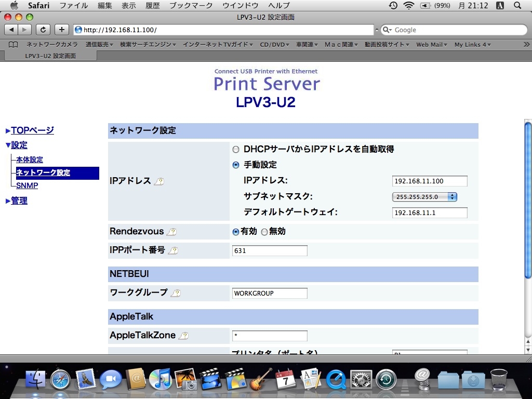This screenshot has width=532, height=399.
Task: Open help icon next to IPPポート番号
Action: 174,251
